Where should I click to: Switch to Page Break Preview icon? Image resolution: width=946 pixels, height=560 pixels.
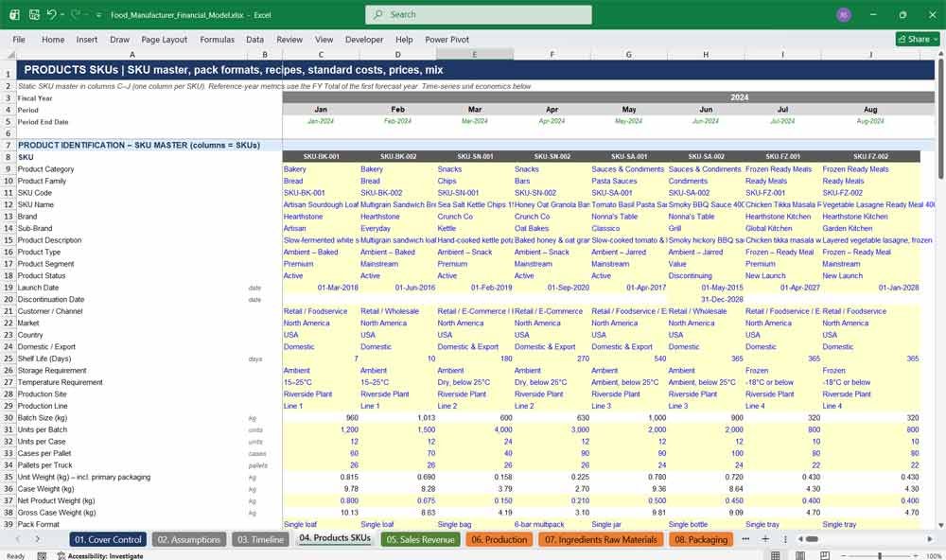point(825,555)
